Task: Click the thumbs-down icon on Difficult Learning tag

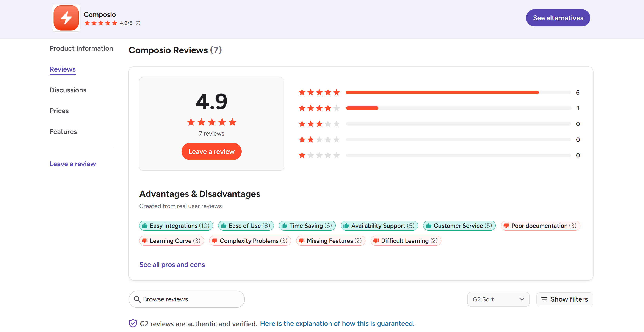Action: tap(376, 241)
